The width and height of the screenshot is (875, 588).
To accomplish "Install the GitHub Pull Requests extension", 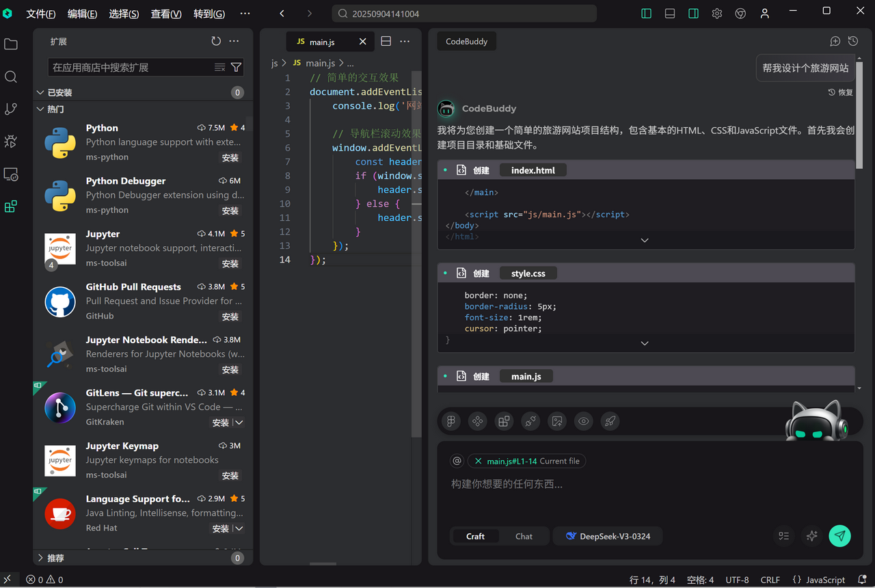I will [230, 317].
